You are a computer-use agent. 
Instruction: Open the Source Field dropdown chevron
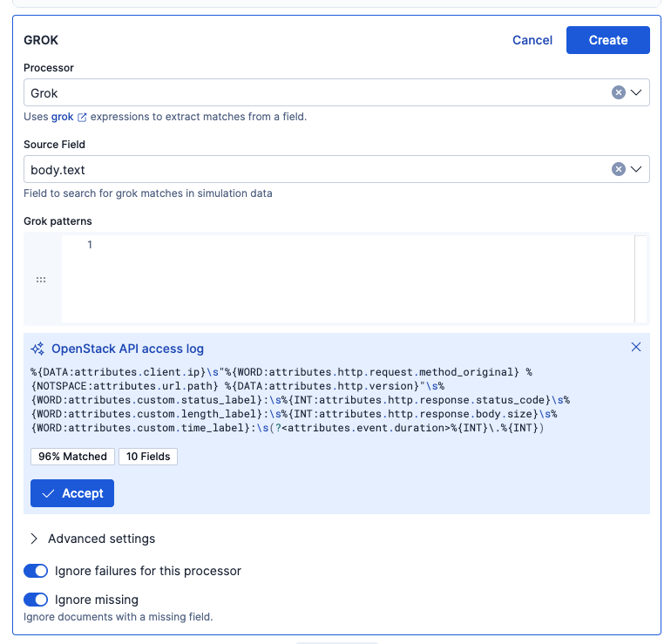point(636,169)
